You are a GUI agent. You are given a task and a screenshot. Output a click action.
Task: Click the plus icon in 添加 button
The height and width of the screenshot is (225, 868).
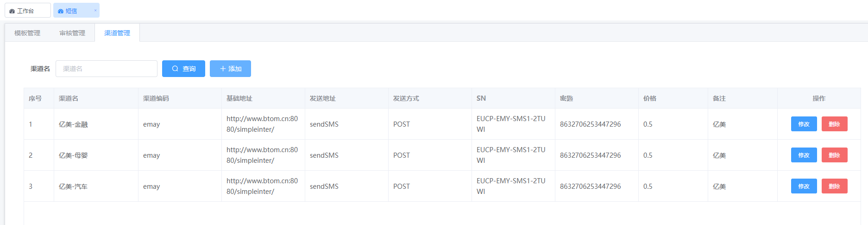click(223, 69)
